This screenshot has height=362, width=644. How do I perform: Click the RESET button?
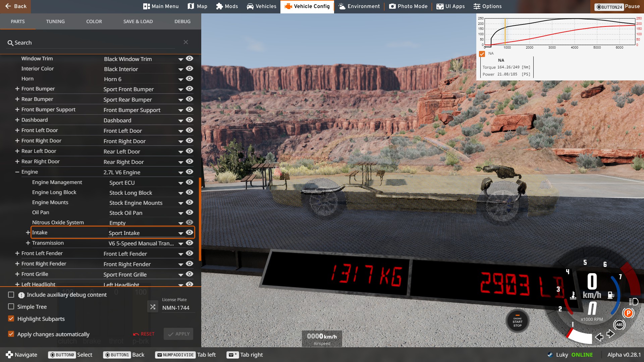pos(144,334)
